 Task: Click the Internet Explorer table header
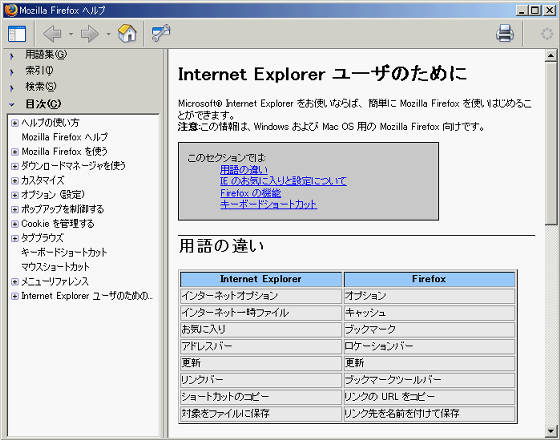tap(261, 279)
